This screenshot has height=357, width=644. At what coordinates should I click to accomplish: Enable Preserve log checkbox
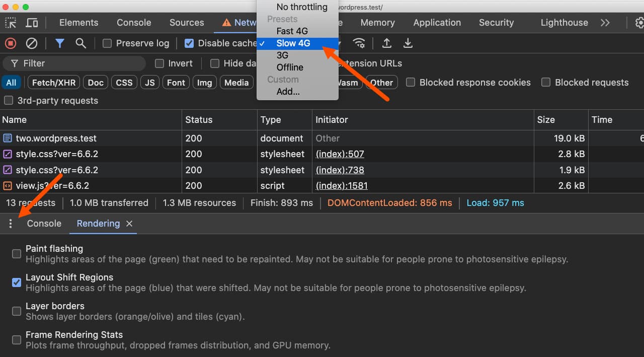(x=107, y=43)
